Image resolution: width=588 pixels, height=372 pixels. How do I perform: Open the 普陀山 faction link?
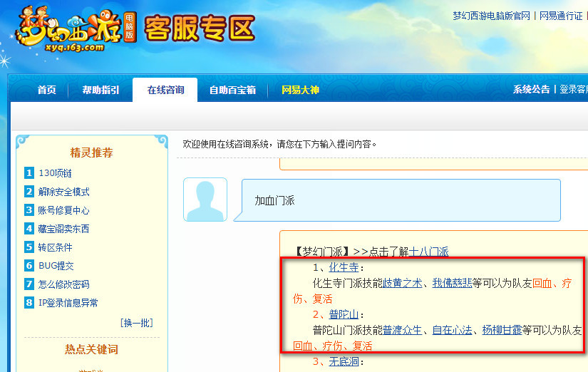[344, 314]
